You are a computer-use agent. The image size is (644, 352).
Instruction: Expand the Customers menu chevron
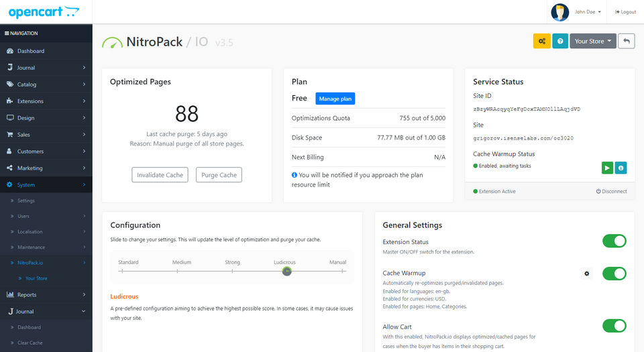tap(84, 152)
